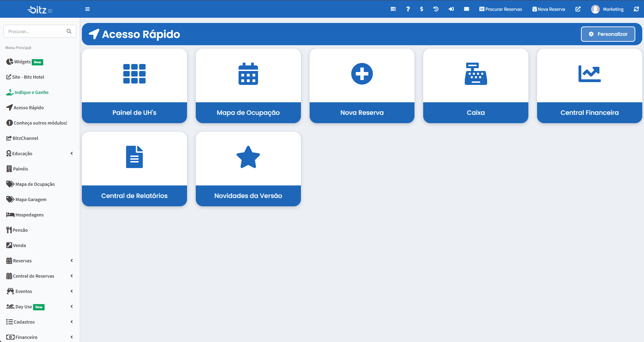Click the Central de Relatórios document icon
The image size is (644, 342).
(x=134, y=157)
